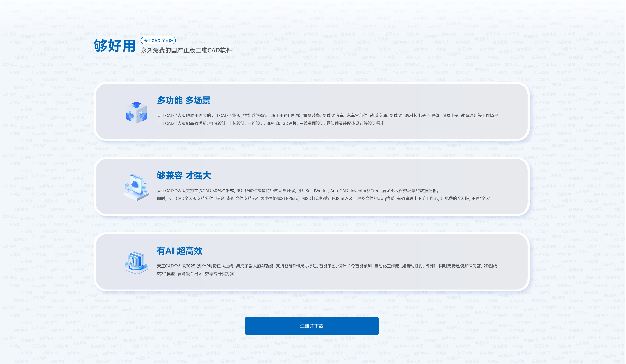The height and width of the screenshot is (364, 626).
Task: Click the line starting 天工CAD个人版能高效满足
Action: point(270,123)
